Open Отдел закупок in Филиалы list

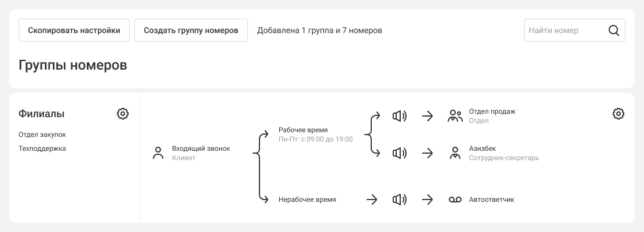[x=42, y=135]
